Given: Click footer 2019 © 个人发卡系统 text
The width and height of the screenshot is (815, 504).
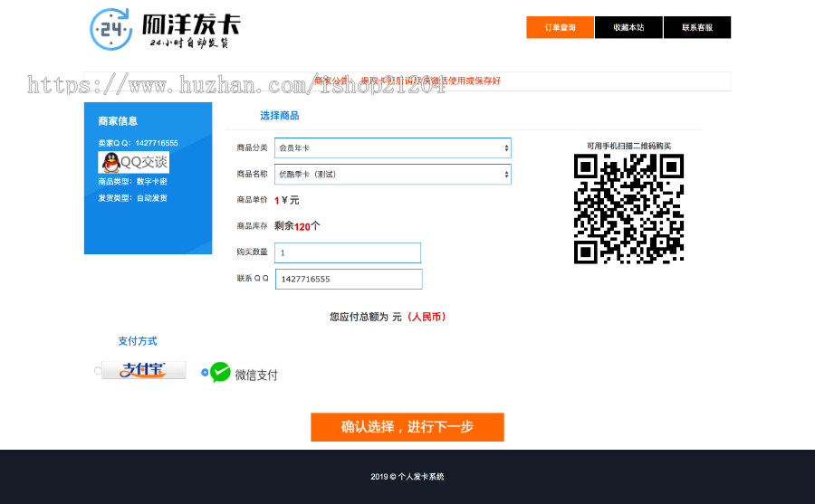Looking at the screenshot, I should point(407,477).
